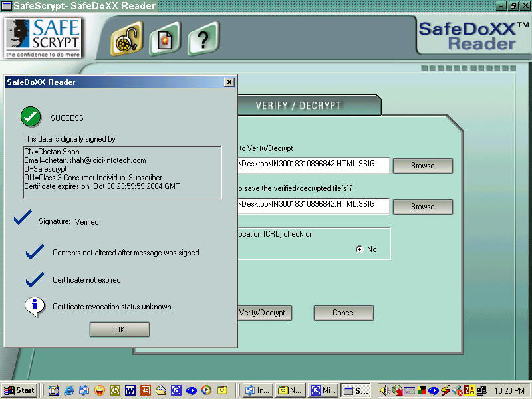Click 'Certificate revocation status unknown' text
Viewport: 532px width, 399px height.
112,307
